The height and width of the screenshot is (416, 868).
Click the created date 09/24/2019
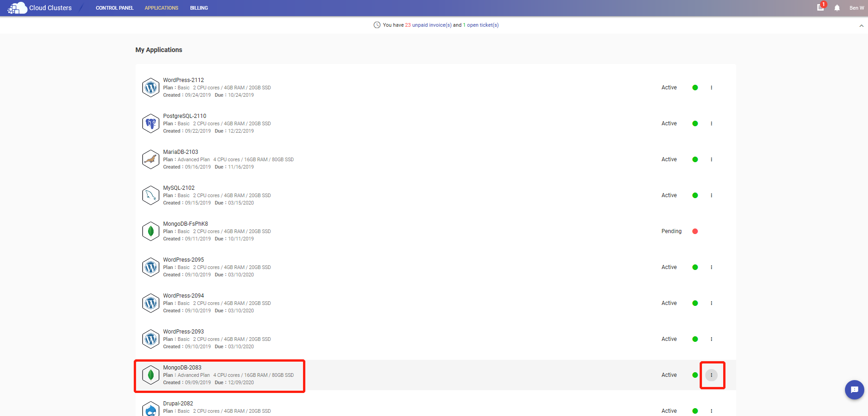(198, 95)
